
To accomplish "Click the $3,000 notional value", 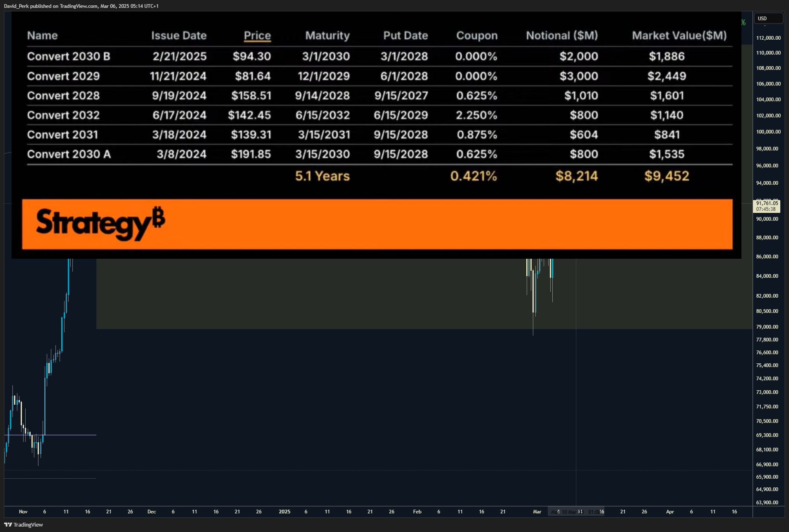I will 579,76.
